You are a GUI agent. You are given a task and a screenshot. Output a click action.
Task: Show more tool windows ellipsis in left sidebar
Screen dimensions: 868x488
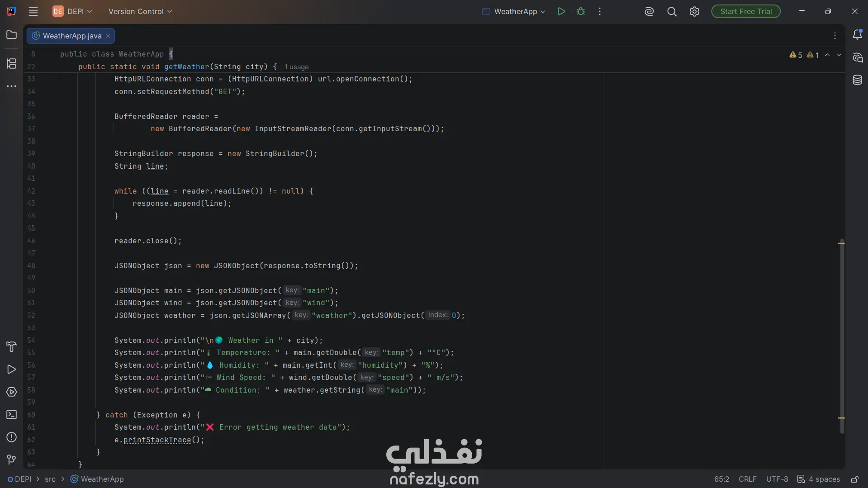point(12,86)
